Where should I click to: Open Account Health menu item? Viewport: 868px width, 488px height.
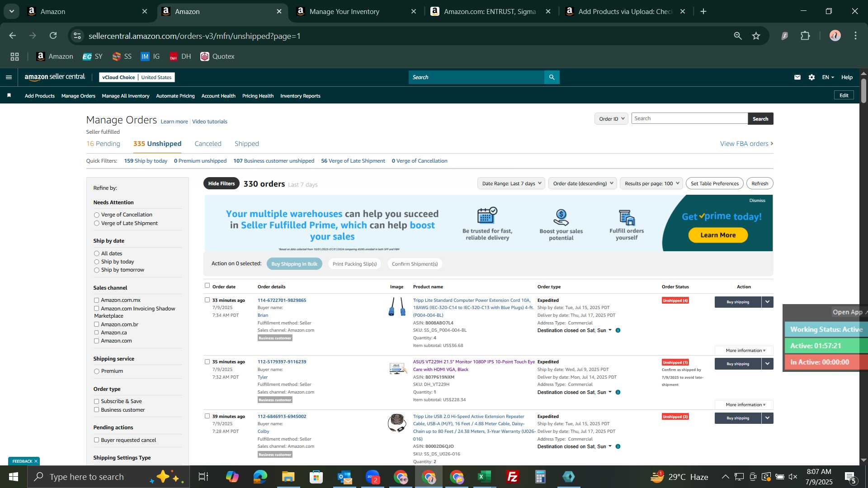point(218,96)
